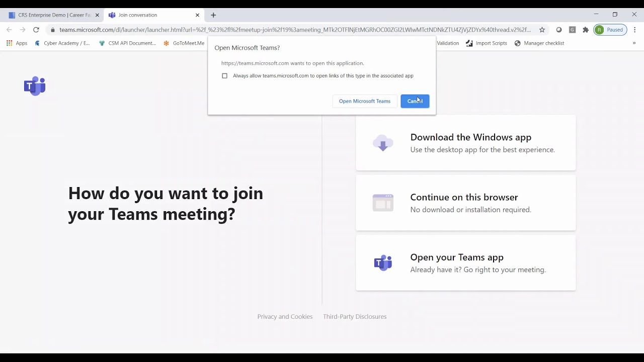
Task: Open the Validation bookmark
Action: 448,43
